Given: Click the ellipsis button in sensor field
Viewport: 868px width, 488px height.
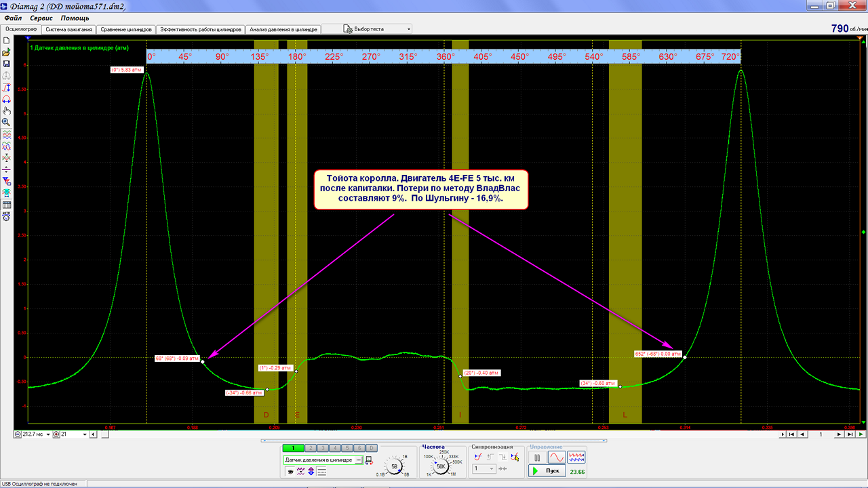Looking at the screenshot, I should pyautogui.click(x=358, y=460).
